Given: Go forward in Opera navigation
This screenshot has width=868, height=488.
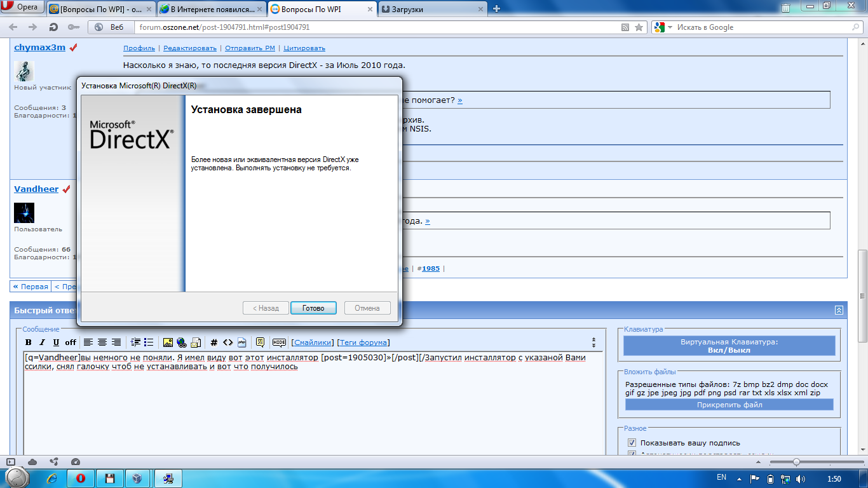Looking at the screenshot, I should point(33,27).
